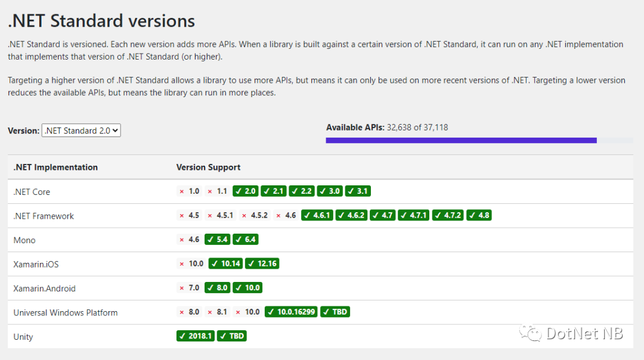Image resolution: width=644 pixels, height=360 pixels.
Task: Click unsupported .NET Framework 4.5.2 badge
Action: 255,215
